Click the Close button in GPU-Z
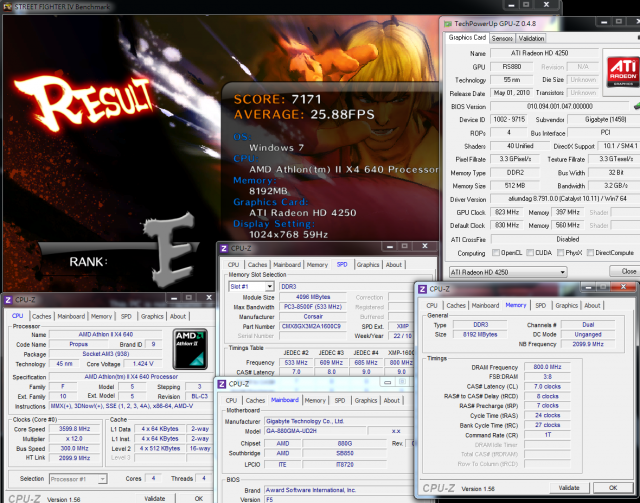Viewport: 640px width, 503px height. 626,271
